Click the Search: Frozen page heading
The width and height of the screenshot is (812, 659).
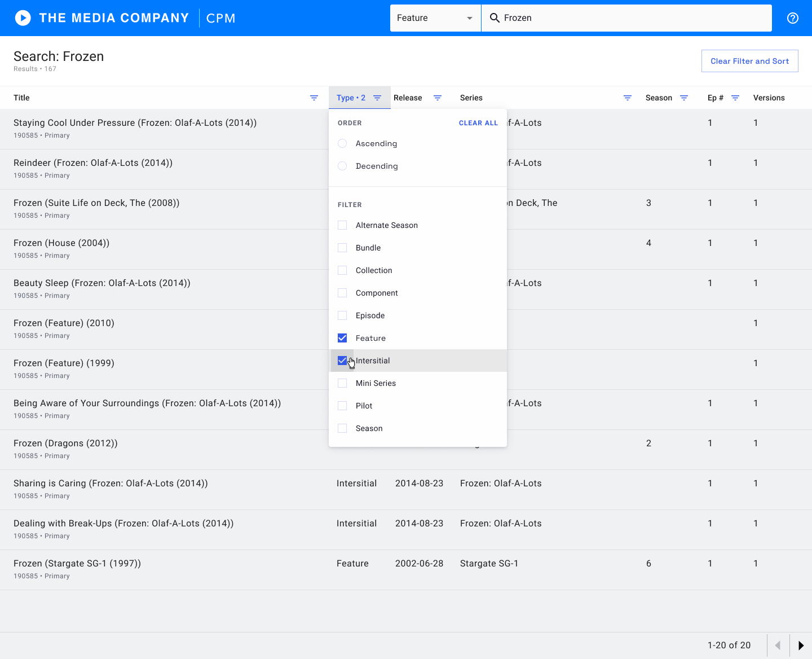[59, 56]
